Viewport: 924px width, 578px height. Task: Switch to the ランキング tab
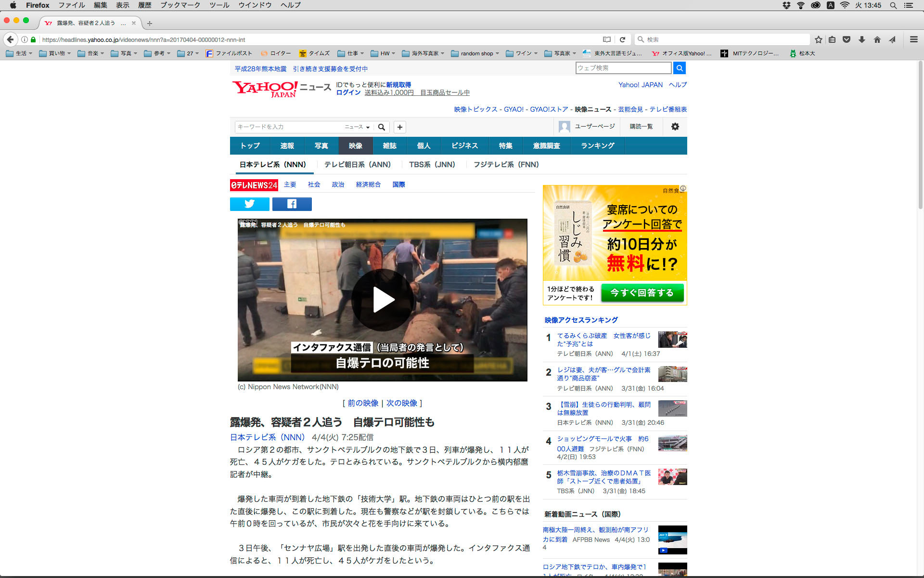[597, 146]
